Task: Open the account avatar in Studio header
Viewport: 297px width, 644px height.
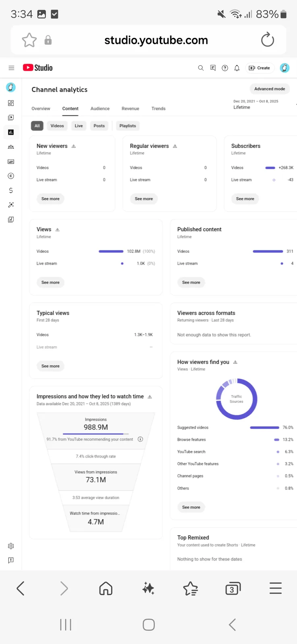Action: [285, 68]
